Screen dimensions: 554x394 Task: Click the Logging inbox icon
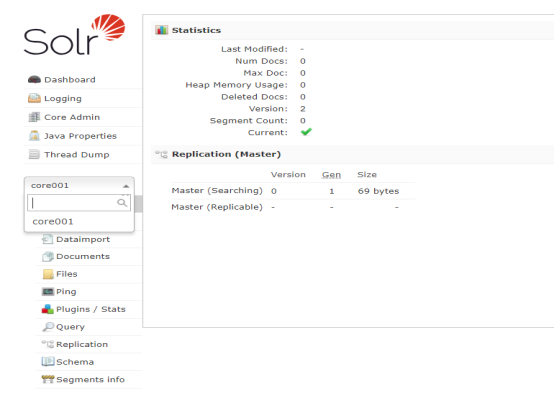click(x=34, y=98)
